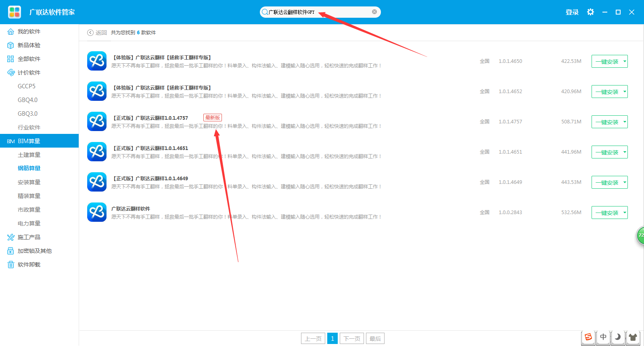
Task: Click the 我的软件 home icon
Action: point(11,31)
